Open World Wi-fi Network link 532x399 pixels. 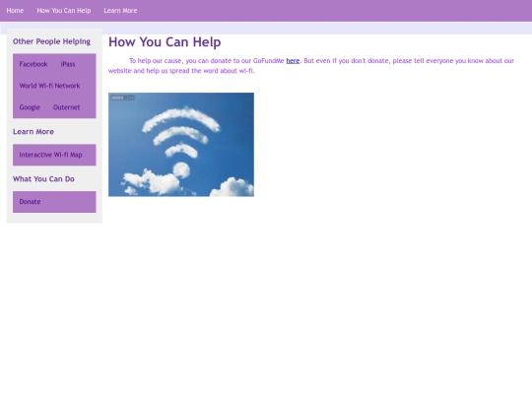(50, 86)
